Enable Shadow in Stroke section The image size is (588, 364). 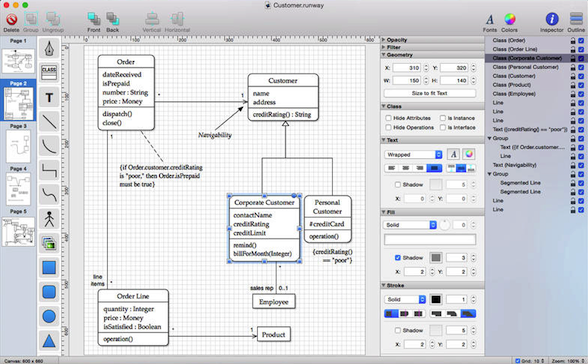click(x=398, y=330)
